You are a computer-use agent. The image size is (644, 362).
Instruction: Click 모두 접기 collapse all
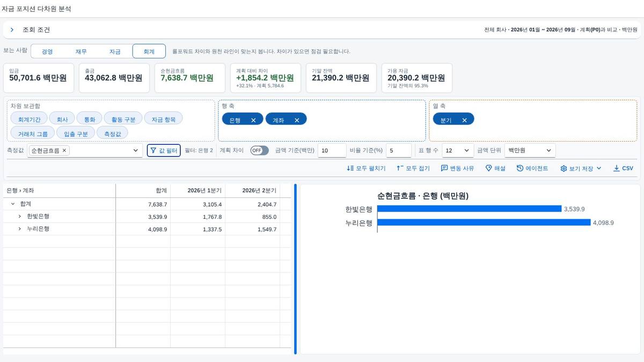[413, 168]
